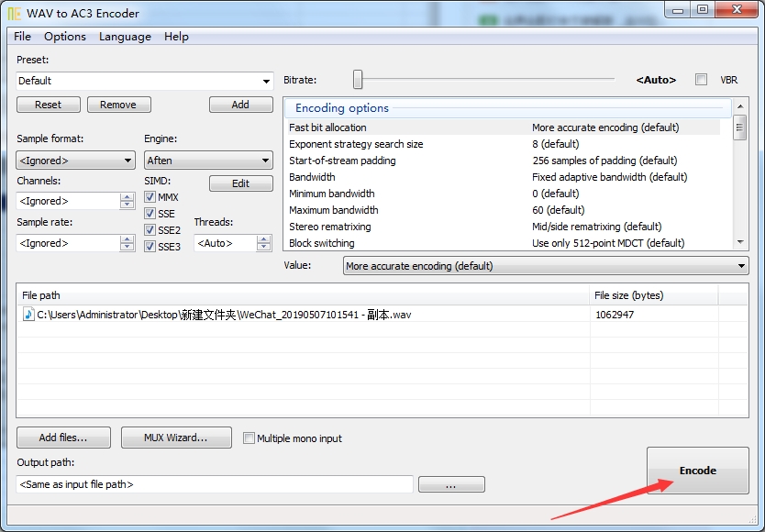Screen dimensions: 765x532
Task: Increase Sample rate with up stepper arrow
Action: coord(127,238)
